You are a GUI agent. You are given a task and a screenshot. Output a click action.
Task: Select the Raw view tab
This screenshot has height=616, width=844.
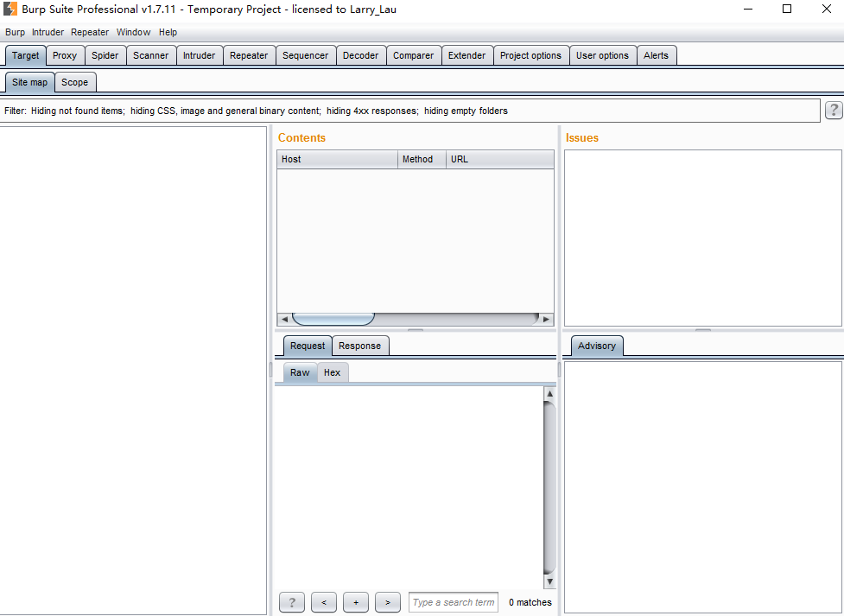tap(300, 372)
